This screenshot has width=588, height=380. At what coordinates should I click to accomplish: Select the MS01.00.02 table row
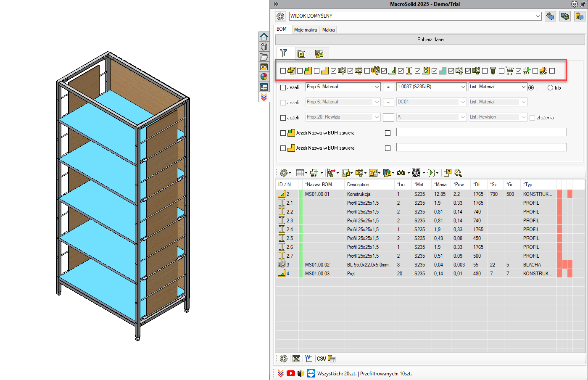(x=430, y=265)
